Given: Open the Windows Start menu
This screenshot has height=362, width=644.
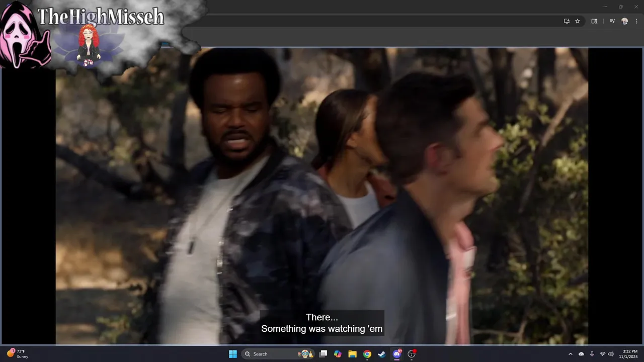Looking at the screenshot, I should [233, 354].
